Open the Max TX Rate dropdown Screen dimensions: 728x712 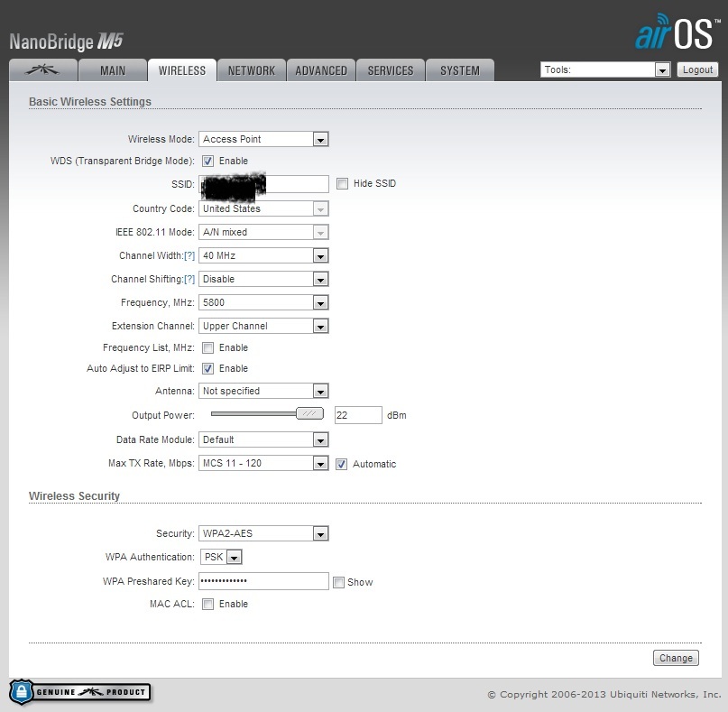click(263, 463)
